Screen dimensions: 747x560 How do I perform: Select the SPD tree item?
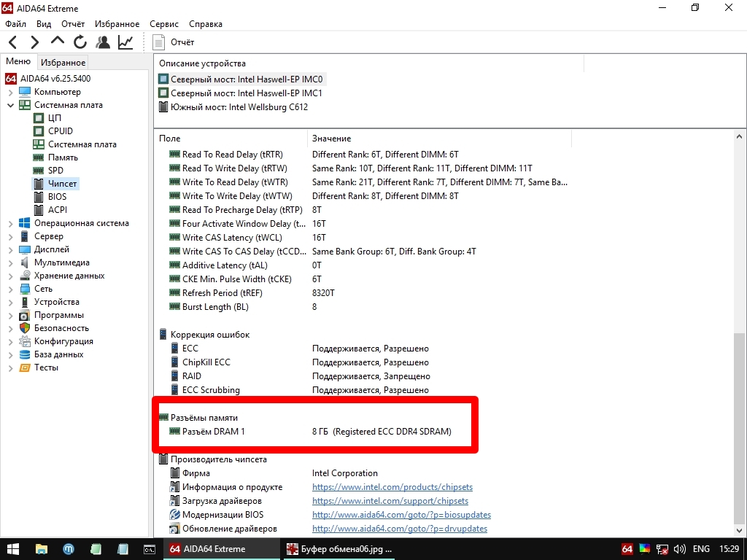tap(55, 171)
